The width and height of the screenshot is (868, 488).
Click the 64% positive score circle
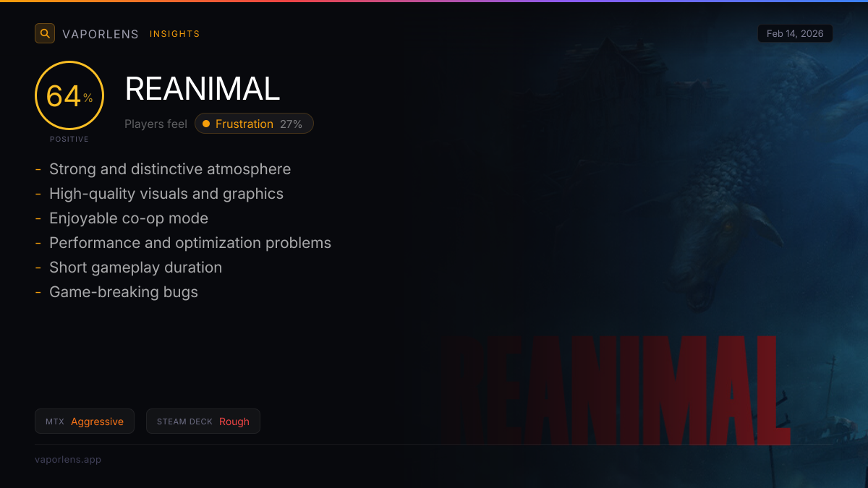(69, 95)
